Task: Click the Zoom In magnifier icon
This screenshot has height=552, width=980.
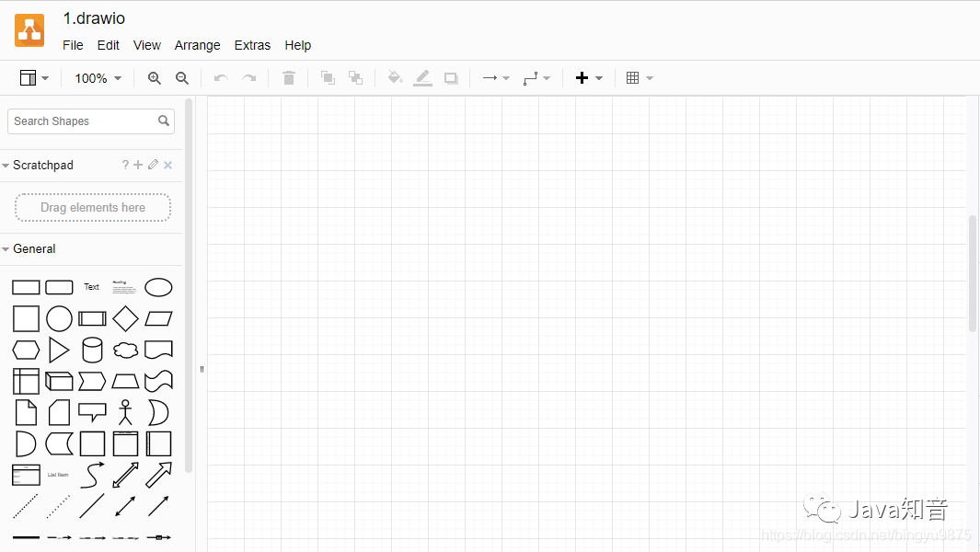Action: coord(155,78)
